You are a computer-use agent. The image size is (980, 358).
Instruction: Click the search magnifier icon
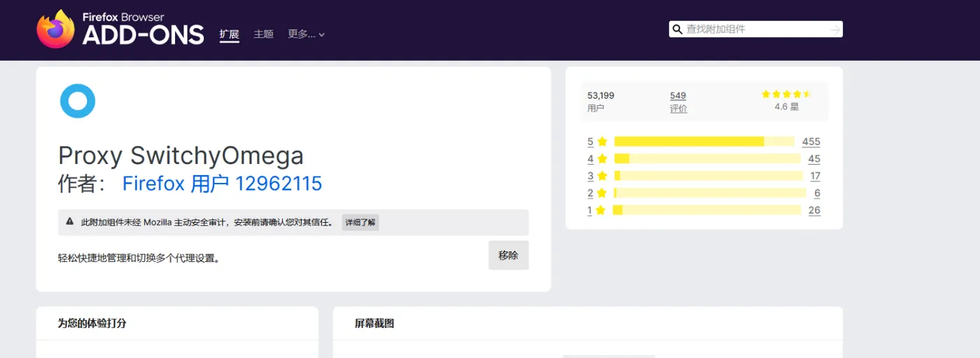[x=677, y=29]
